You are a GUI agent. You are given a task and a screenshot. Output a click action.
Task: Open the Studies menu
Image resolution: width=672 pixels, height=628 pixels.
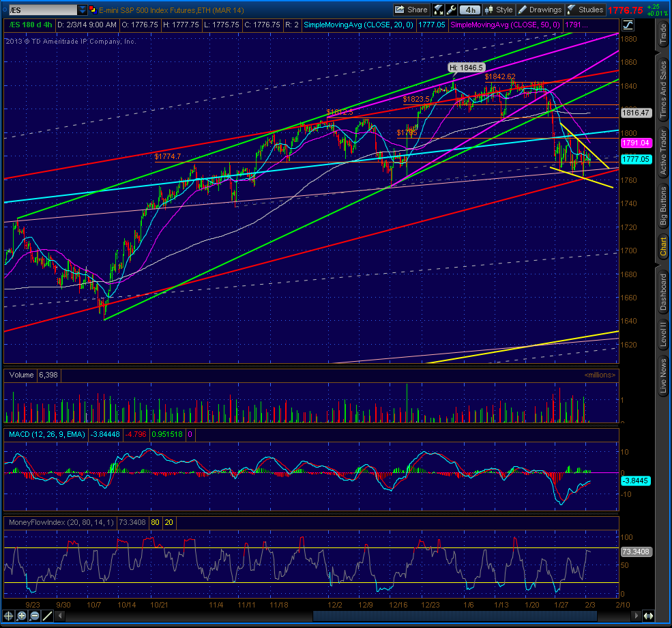pyautogui.click(x=585, y=10)
